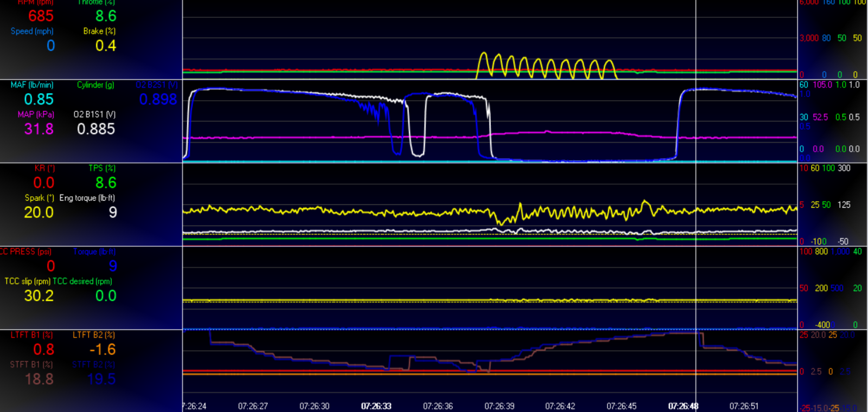868x412 pixels.
Task: Select the LTFT B2 (%) value -1.6
Action: click(x=102, y=350)
